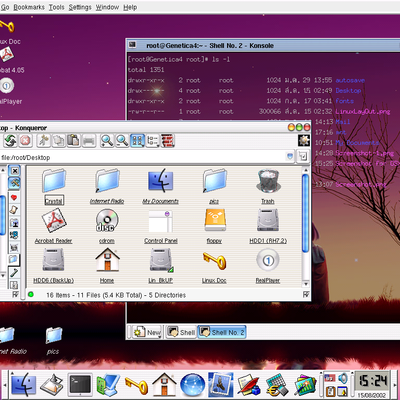Open My Documents Finder-face icon
The height and width of the screenshot is (400, 400).
[161, 186]
